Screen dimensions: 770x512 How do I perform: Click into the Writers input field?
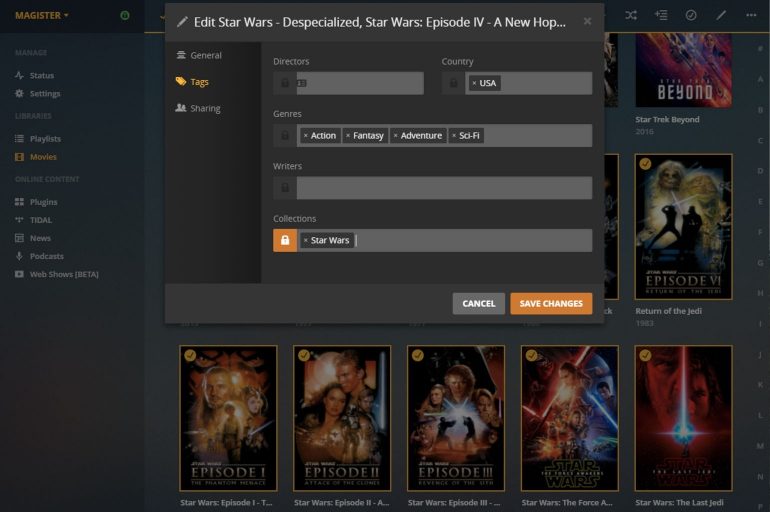(443, 188)
